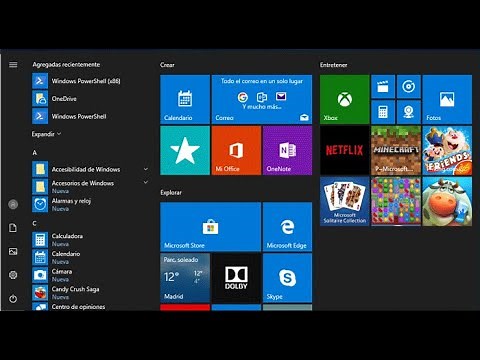Open the Documents sidebar icon

(13, 228)
